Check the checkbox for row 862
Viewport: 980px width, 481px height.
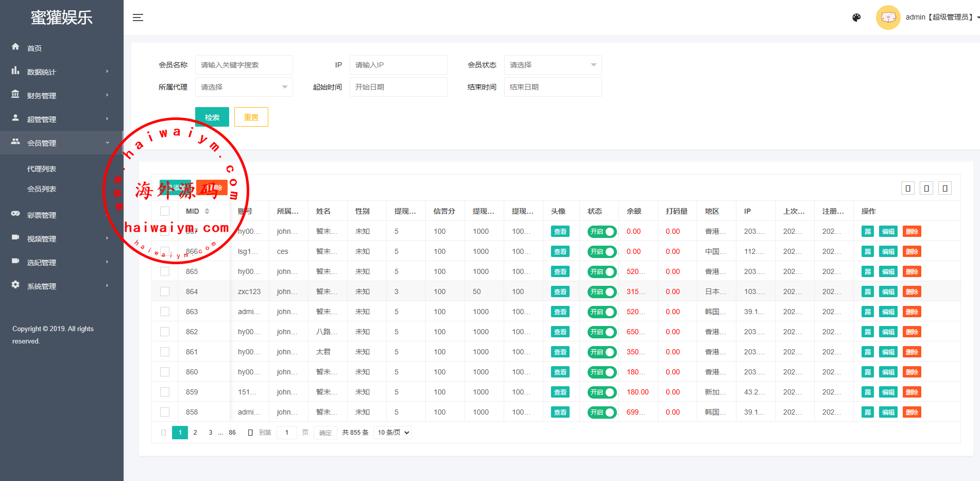tap(165, 332)
